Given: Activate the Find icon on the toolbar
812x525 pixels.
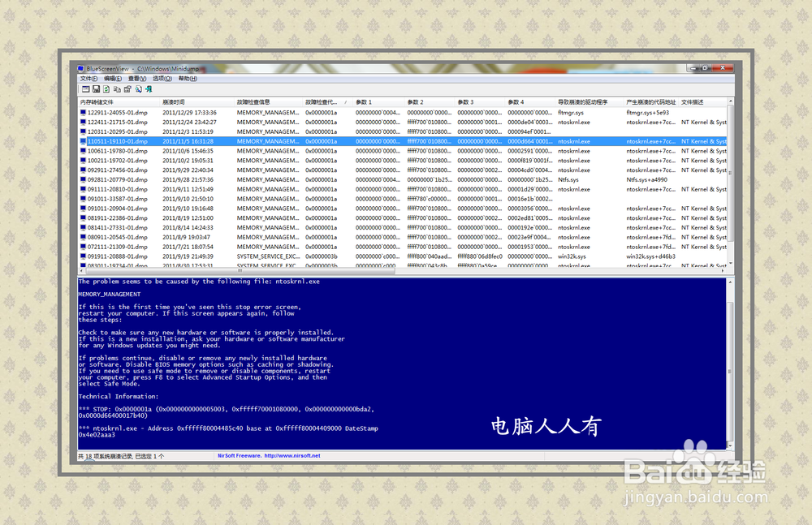Looking at the screenshot, I should [x=138, y=89].
